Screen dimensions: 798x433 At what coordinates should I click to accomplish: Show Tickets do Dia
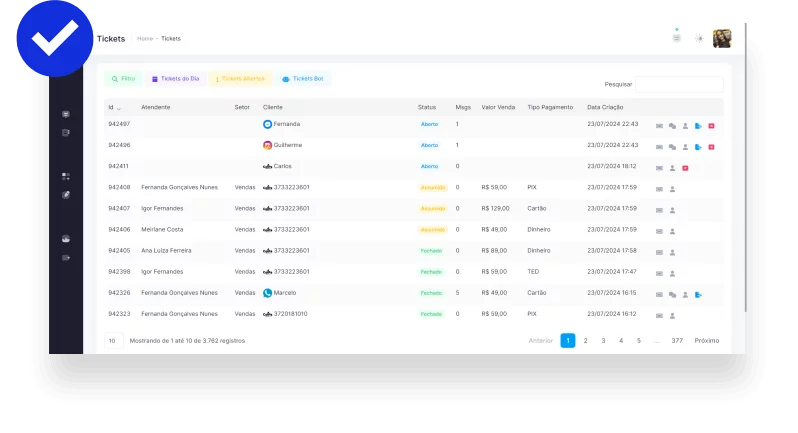(x=176, y=79)
